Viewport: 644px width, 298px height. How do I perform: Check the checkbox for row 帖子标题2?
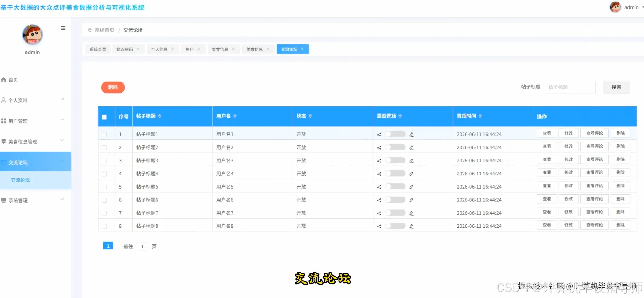point(104,148)
